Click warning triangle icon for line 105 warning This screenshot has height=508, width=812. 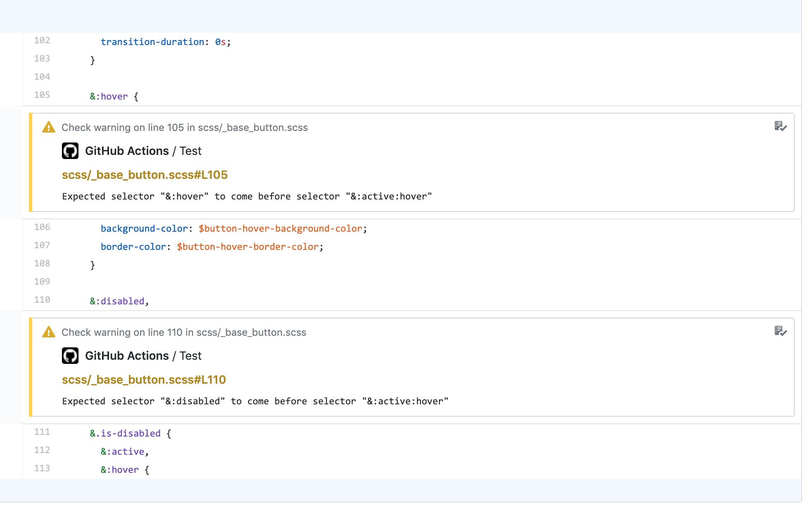tap(49, 127)
